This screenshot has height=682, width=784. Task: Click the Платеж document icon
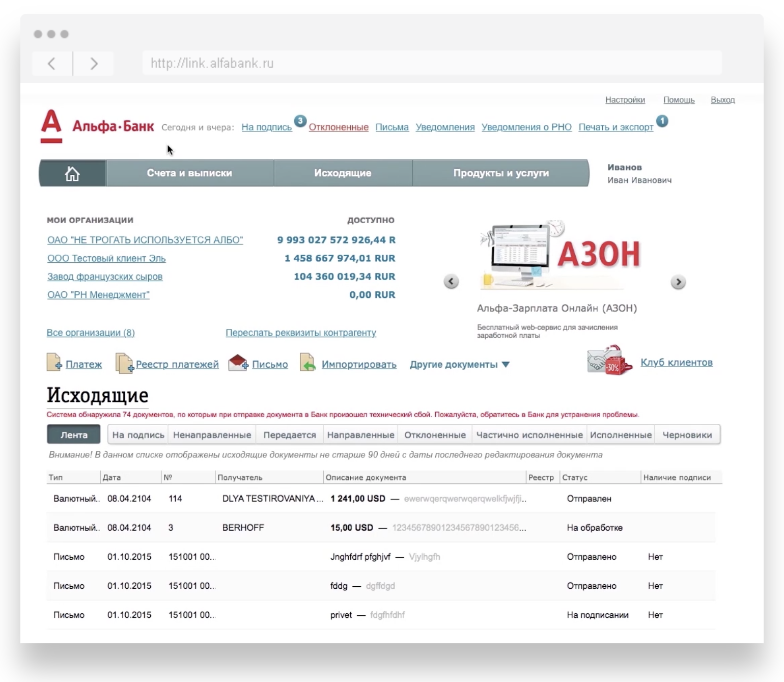pos(54,362)
